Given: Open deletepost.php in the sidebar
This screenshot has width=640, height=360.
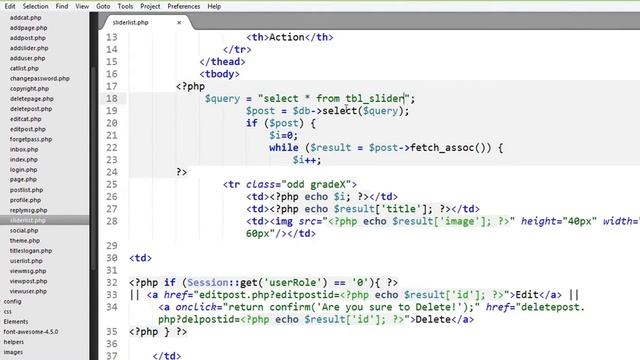Looking at the screenshot, I should click(31, 109).
